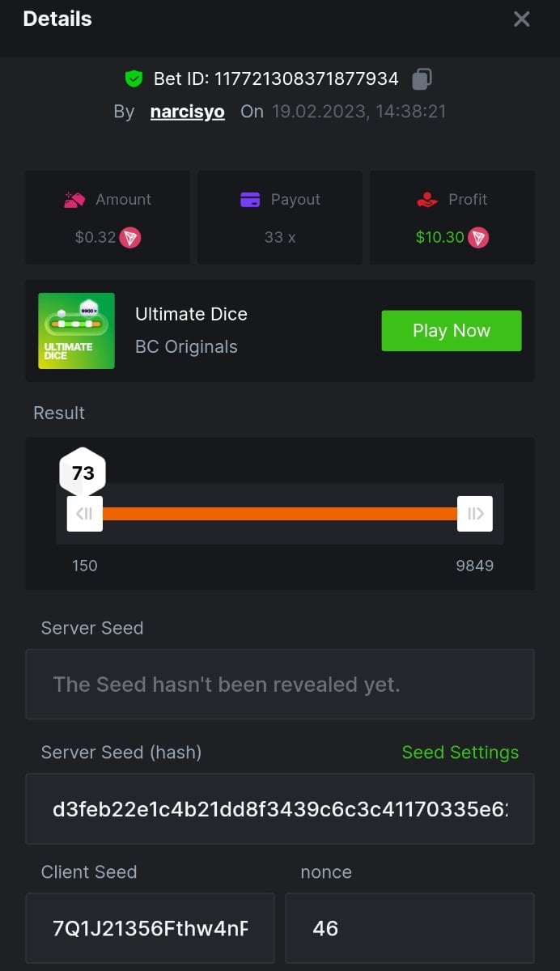Click the purple Payout card icon
Image resolution: width=560 pixels, height=971 pixels.
(250, 200)
